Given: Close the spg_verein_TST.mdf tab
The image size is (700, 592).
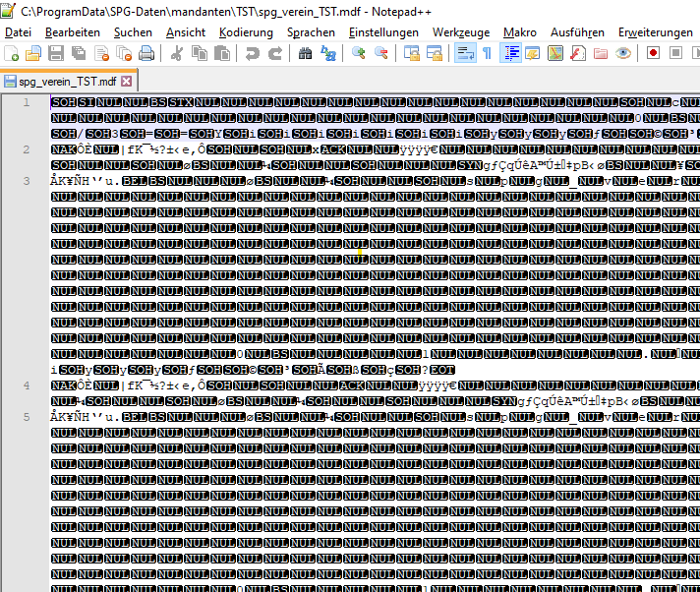Looking at the screenshot, I should click(126, 81).
